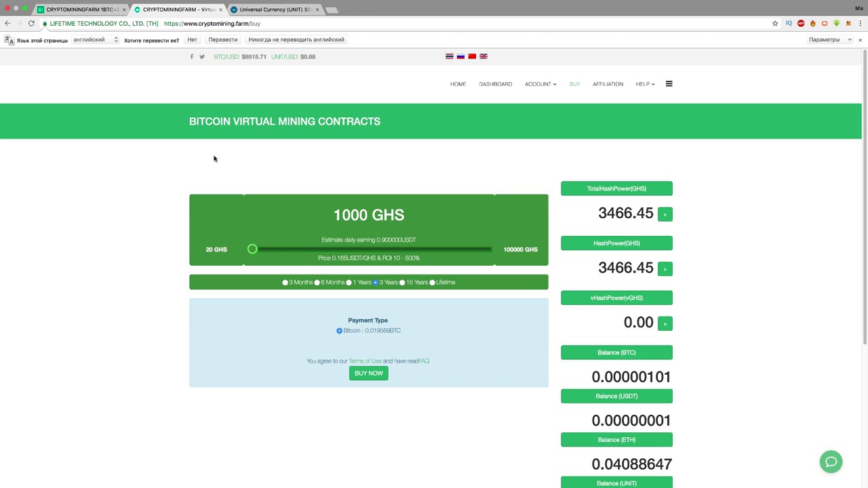Screen dimensions: 868x488
Task: Click Никогда не переводить английский button
Action: point(296,40)
